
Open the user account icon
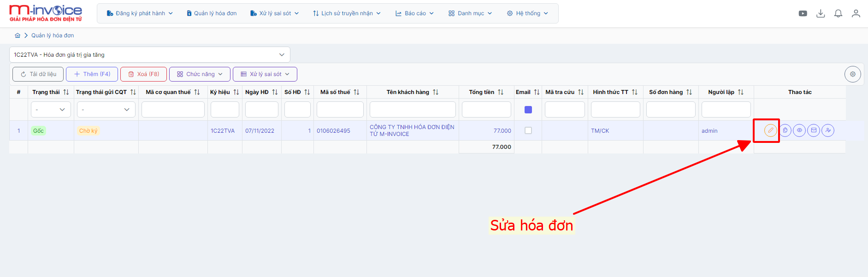coord(856,13)
